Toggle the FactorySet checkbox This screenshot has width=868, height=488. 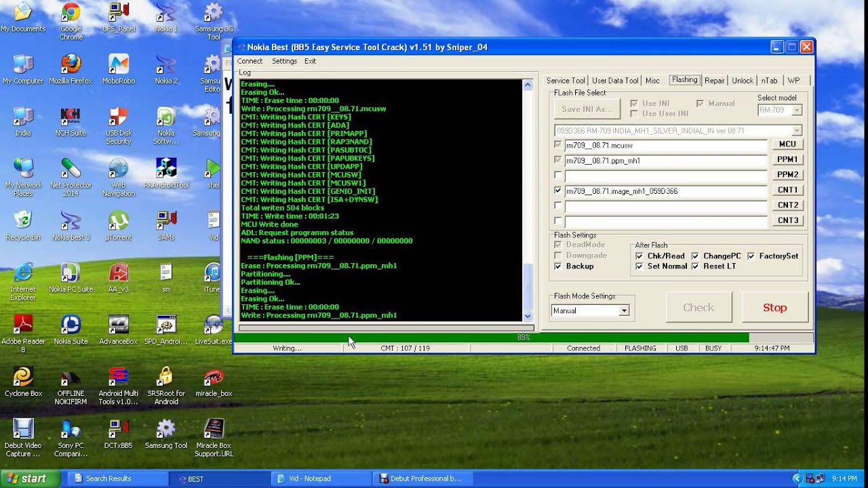(x=751, y=256)
